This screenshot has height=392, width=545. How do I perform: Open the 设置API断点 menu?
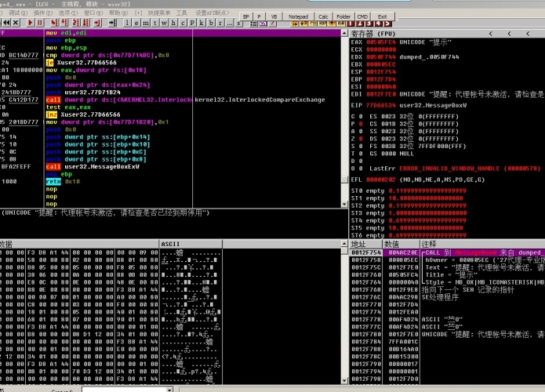click(x=212, y=13)
